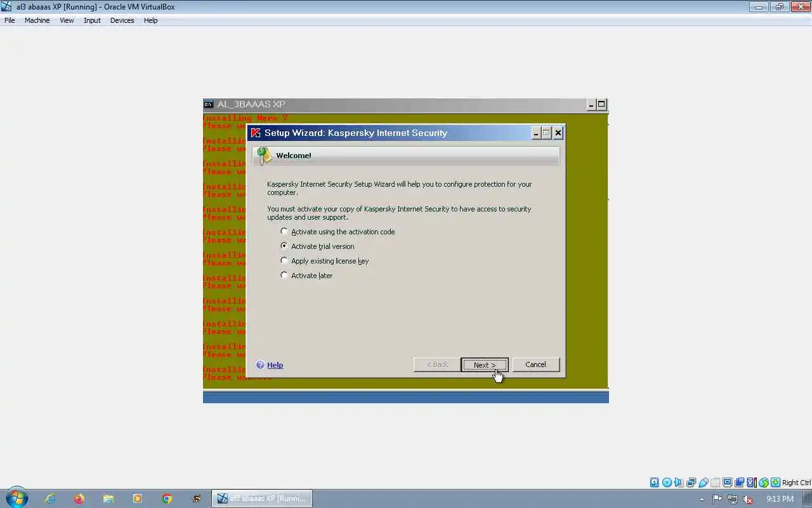This screenshot has height=508, width=812.
Task: Click the Kaspersky logo in wizard title bar
Action: coord(256,133)
